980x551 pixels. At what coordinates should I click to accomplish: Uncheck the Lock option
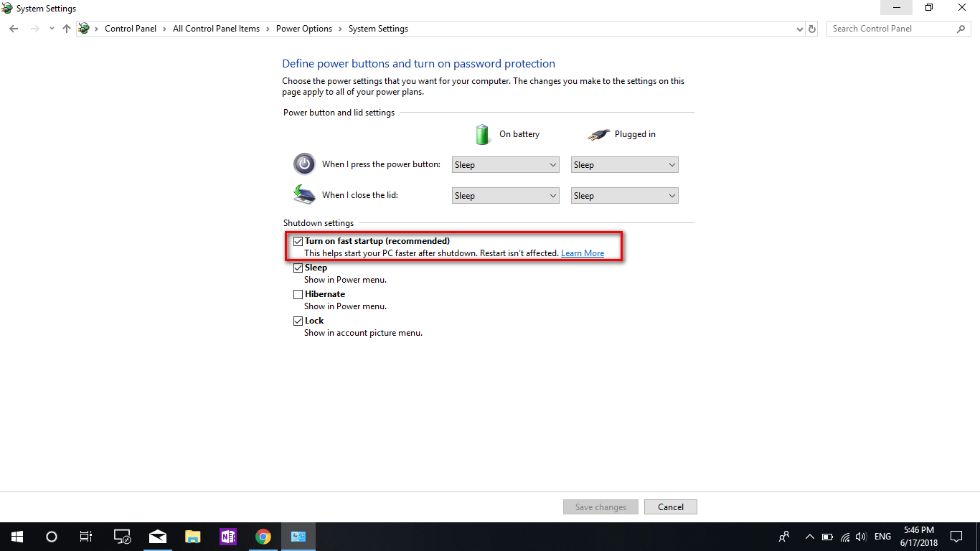click(x=298, y=321)
